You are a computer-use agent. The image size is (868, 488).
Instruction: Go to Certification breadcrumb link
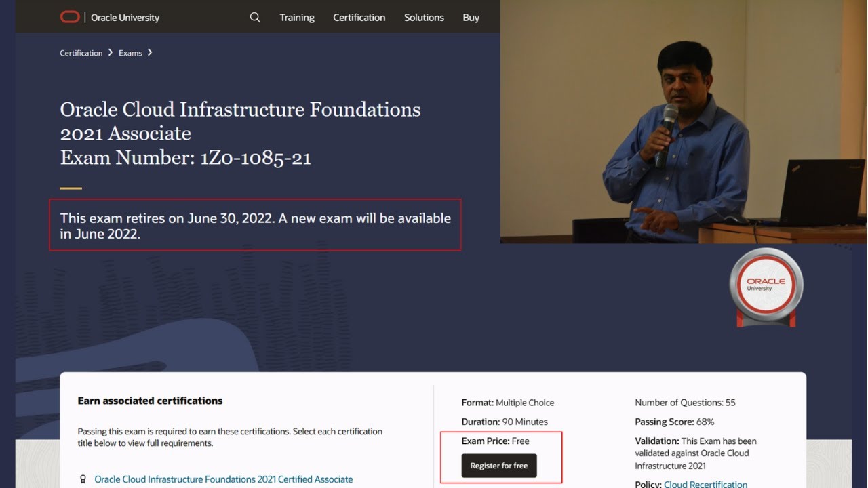coord(81,53)
